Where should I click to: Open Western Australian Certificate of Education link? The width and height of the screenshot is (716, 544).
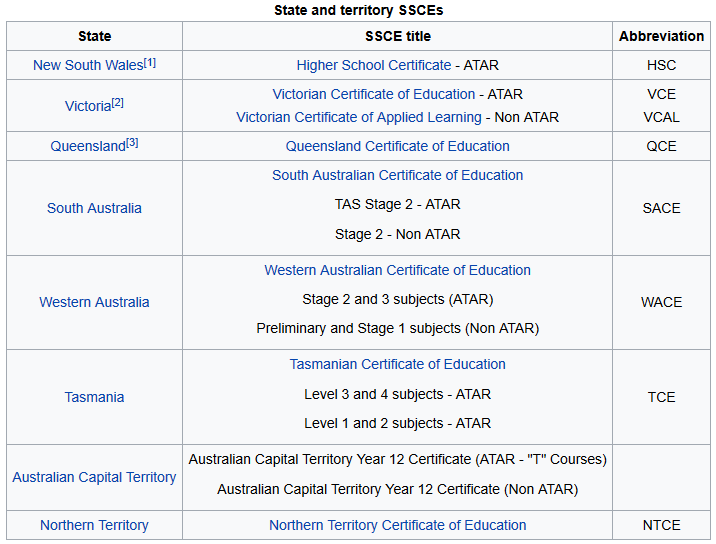pyautogui.click(x=397, y=270)
